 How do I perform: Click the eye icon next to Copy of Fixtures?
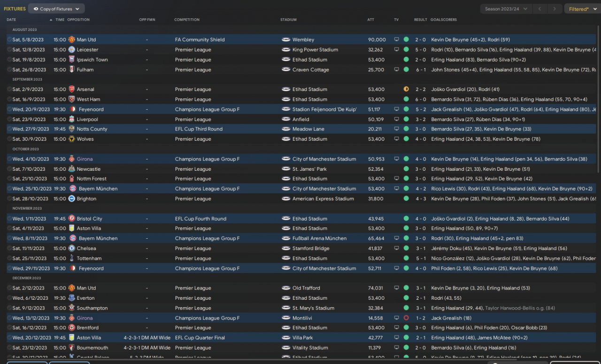click(x=36, y=9)
